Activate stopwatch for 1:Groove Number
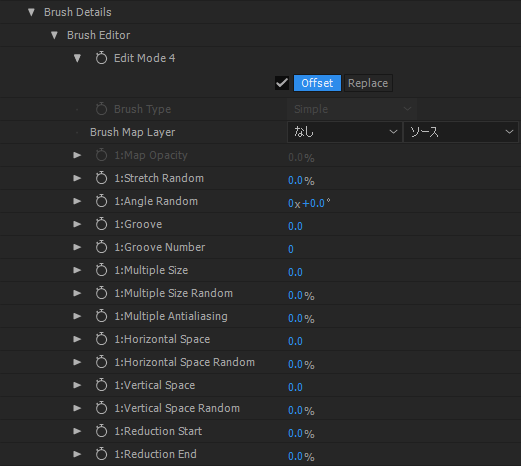The width and height of the screenshot is (521, 466). coord(101,247)
